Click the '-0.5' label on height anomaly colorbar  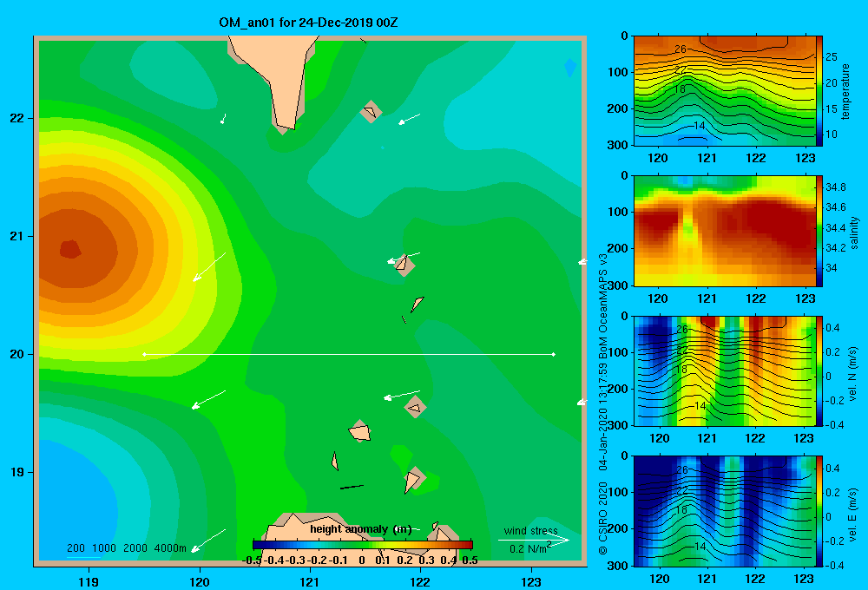pos(253,560)
